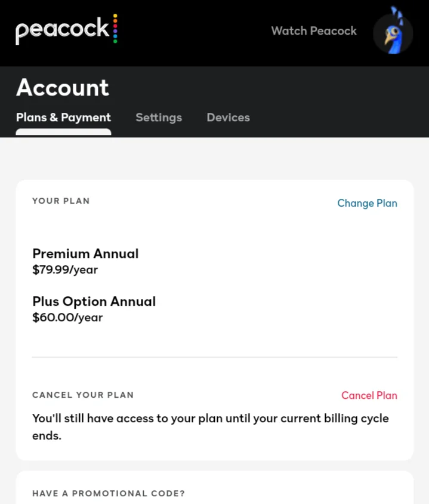The image size is (429, 504).
Task: Open the Devices tab
Action: point(228,117)
